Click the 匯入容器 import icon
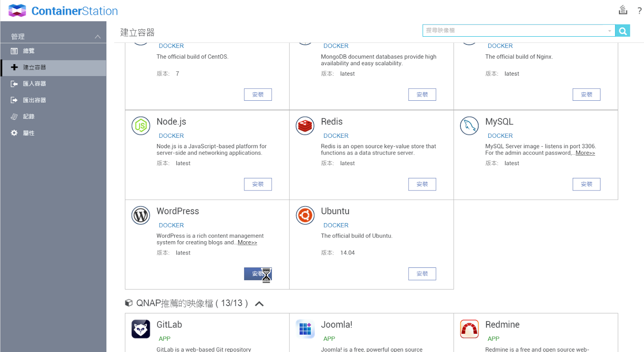This screenshot has height=352, width=644. 14,84
